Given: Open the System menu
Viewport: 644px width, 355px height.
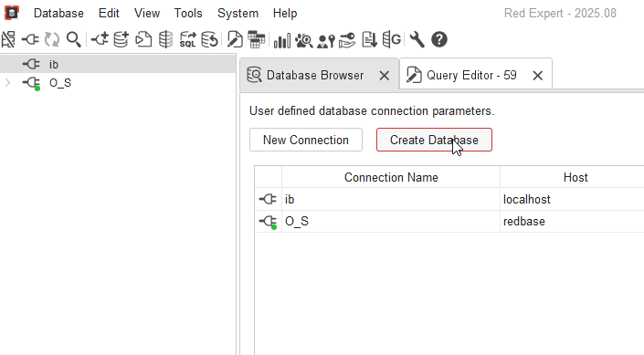Looking at the screenshot, I should [238, 13].
